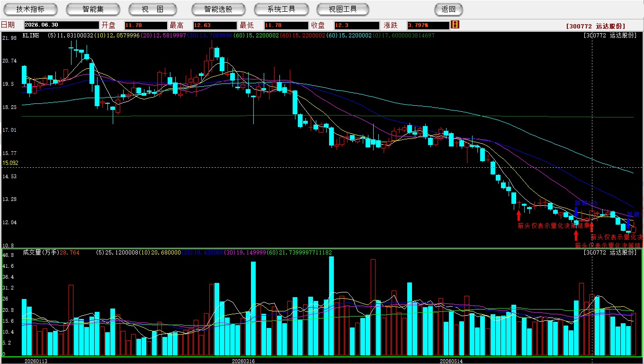This screenshot has height=364, width=644.
Task: Click the 成交量(万手) volume label
Action: pyautogui.click(x=41, y=253)
